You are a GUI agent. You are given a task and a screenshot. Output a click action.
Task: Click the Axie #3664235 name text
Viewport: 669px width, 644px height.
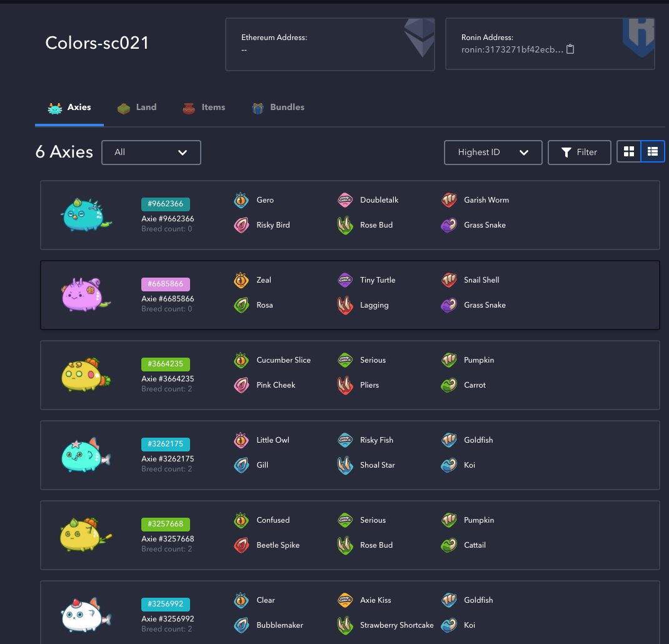168,378
